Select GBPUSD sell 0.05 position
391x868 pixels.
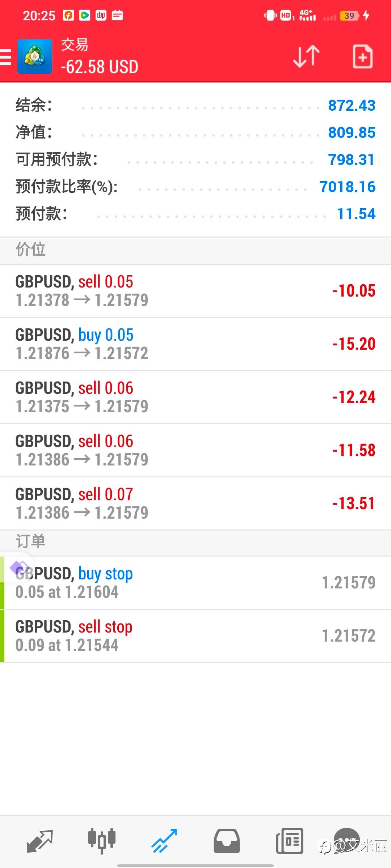(195, 291)
